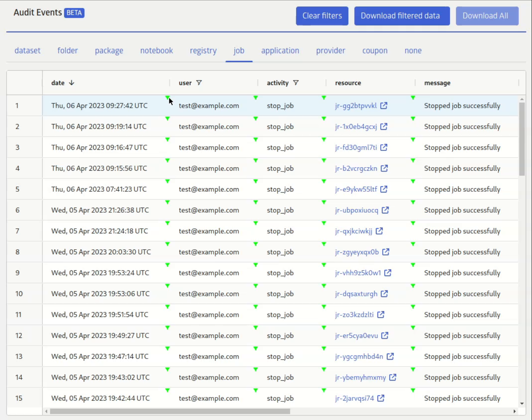Open external link icon for jr-zgyeyxqx0b

386,252
